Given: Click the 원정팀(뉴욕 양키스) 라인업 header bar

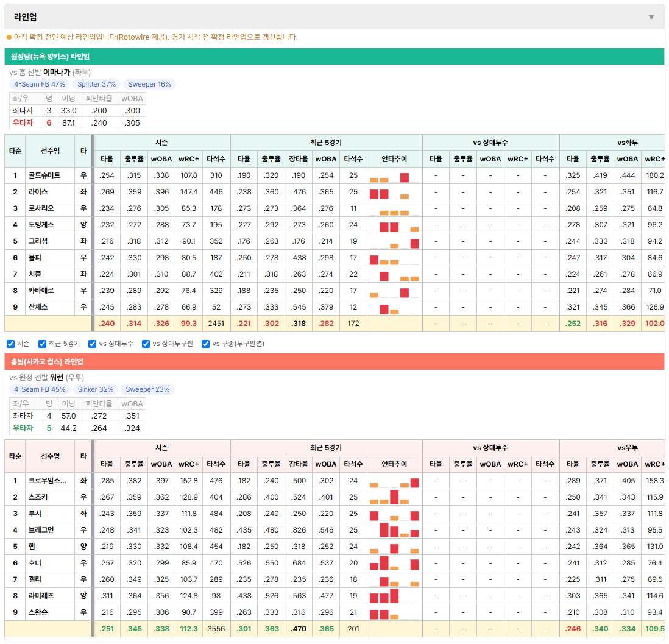Looking at the screenshot, I should [x=334, y=56].
